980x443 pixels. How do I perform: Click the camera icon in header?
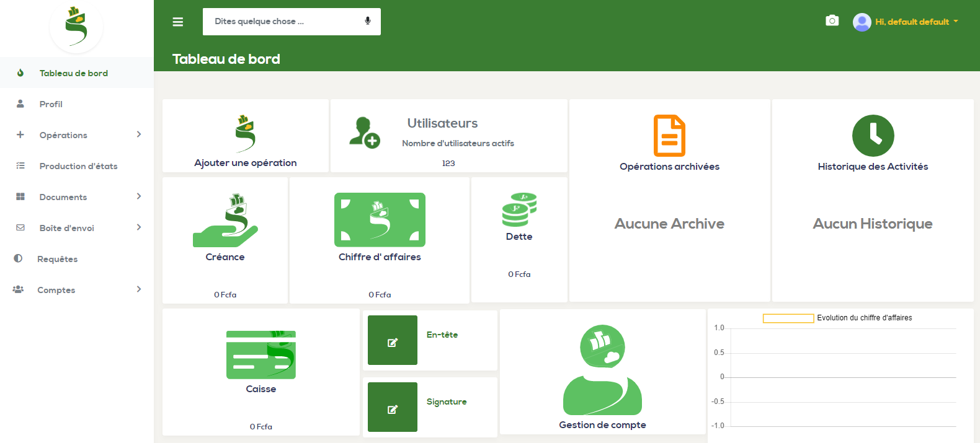[832, 21]
